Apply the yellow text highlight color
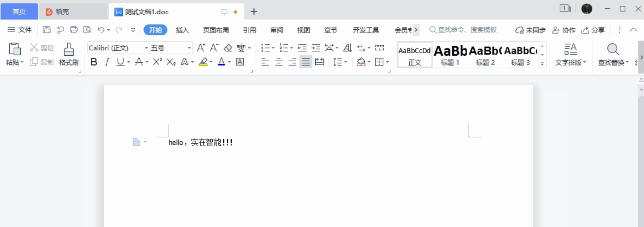 203,62
